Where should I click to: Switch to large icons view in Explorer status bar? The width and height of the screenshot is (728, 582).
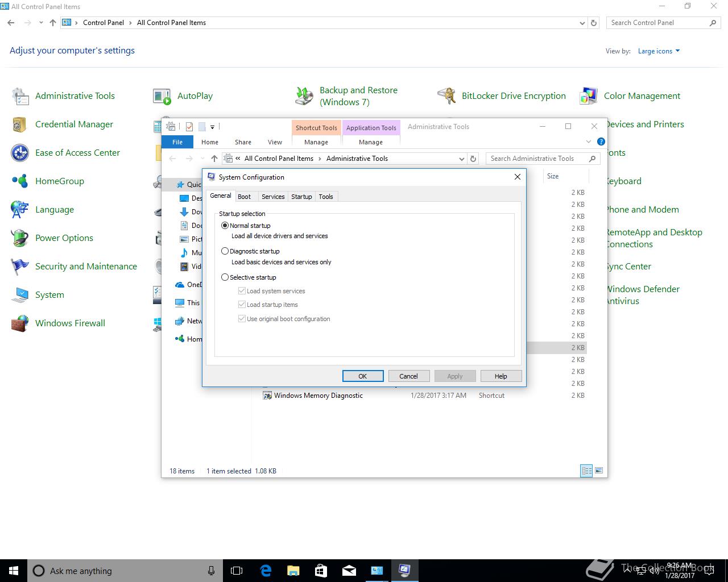tap(598, 471)
